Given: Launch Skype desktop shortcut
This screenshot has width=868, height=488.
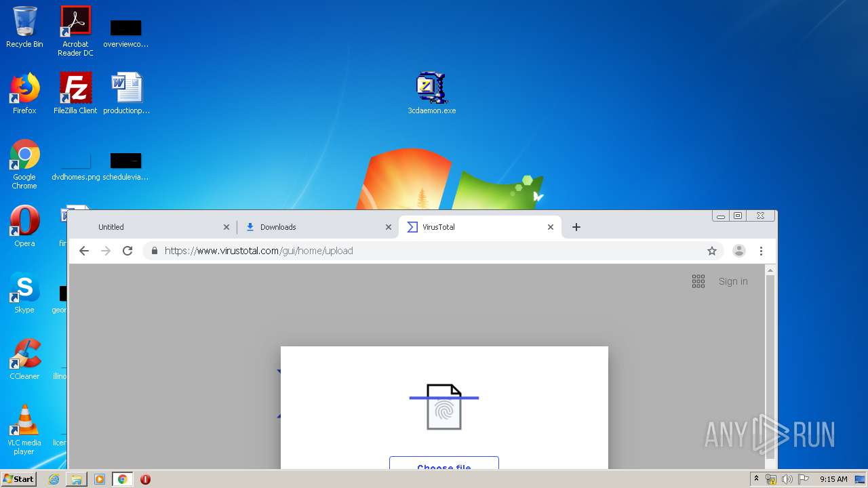Looking at the screenshot, I should coord(24,293).
